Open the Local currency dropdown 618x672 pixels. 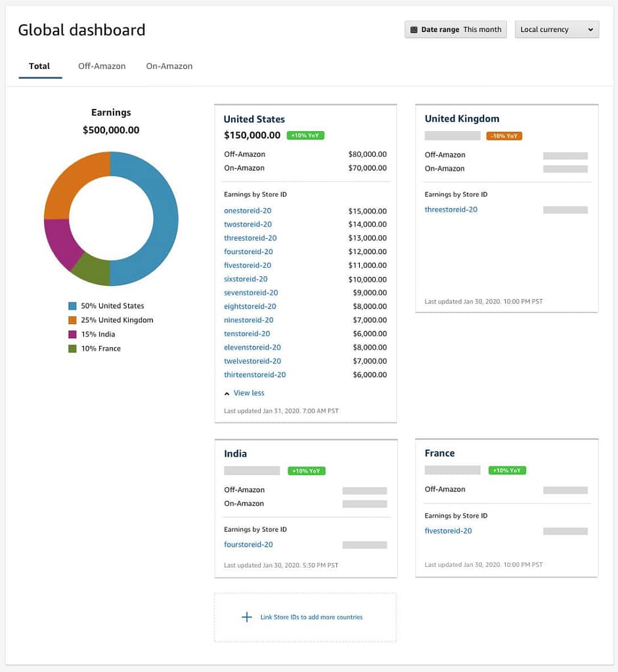[x=556, y=29]
